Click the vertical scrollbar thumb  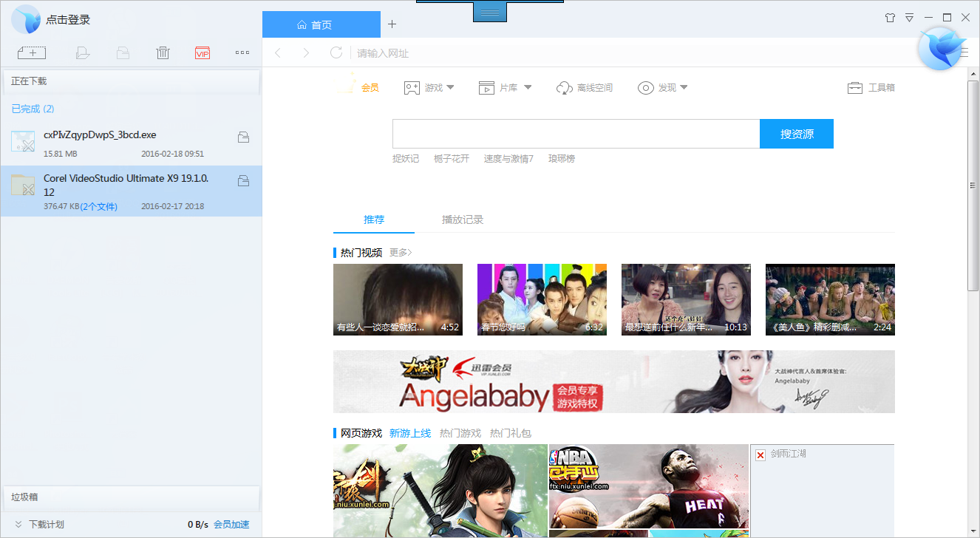(x=973, y=185)
